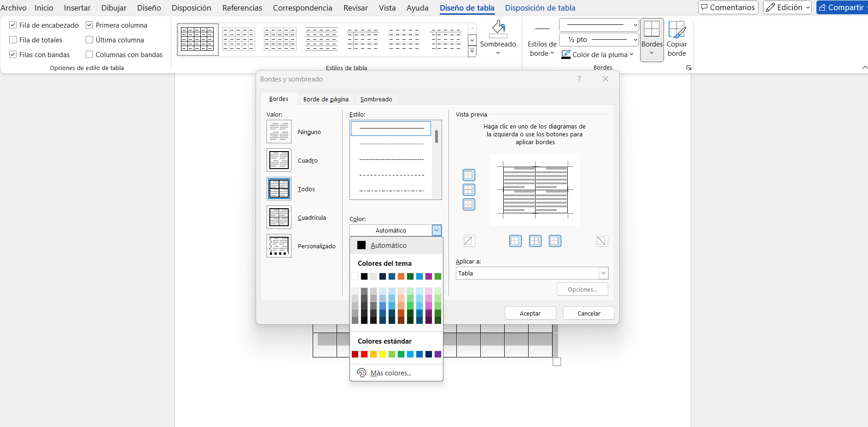
Task: Select the Cuadro border setting icon
Action: tap(279, 160)
